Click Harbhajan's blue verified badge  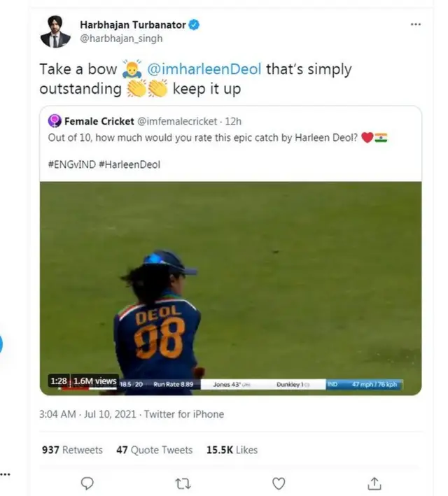[x=195, y=25]
